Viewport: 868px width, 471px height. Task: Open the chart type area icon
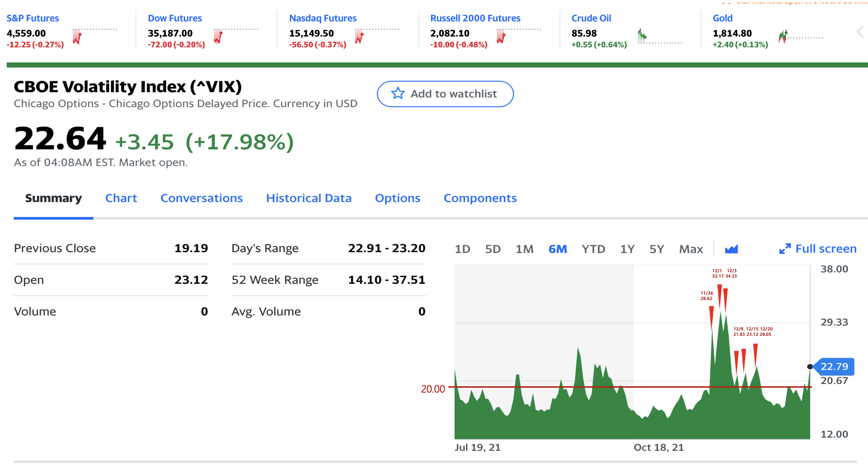point(731,249)
